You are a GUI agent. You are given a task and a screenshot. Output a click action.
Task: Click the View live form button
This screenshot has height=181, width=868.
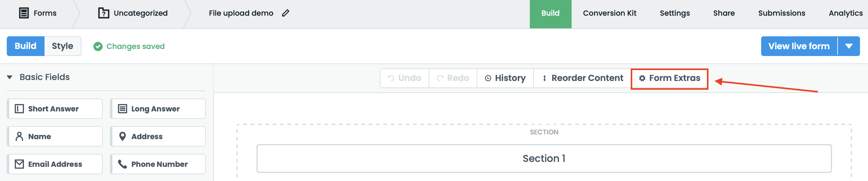(799, 46)
